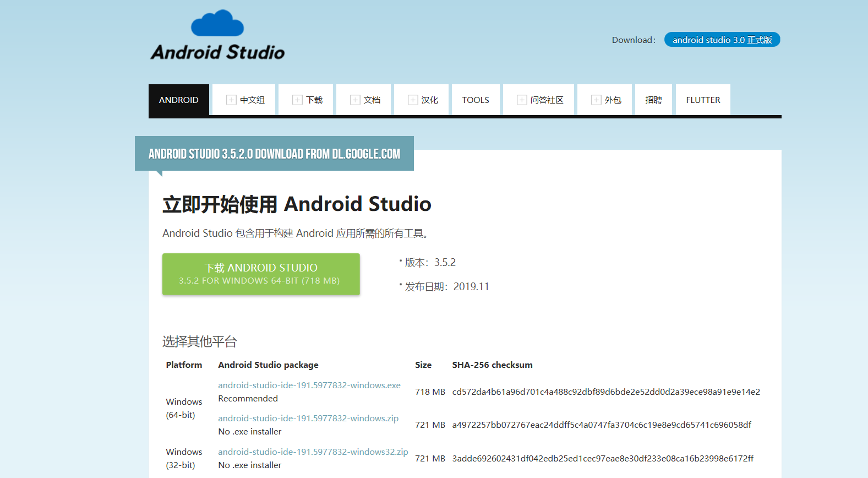The width and height of the screenshot is (868, 478).
Task: Click the Size column header
Action: (423, 365)
